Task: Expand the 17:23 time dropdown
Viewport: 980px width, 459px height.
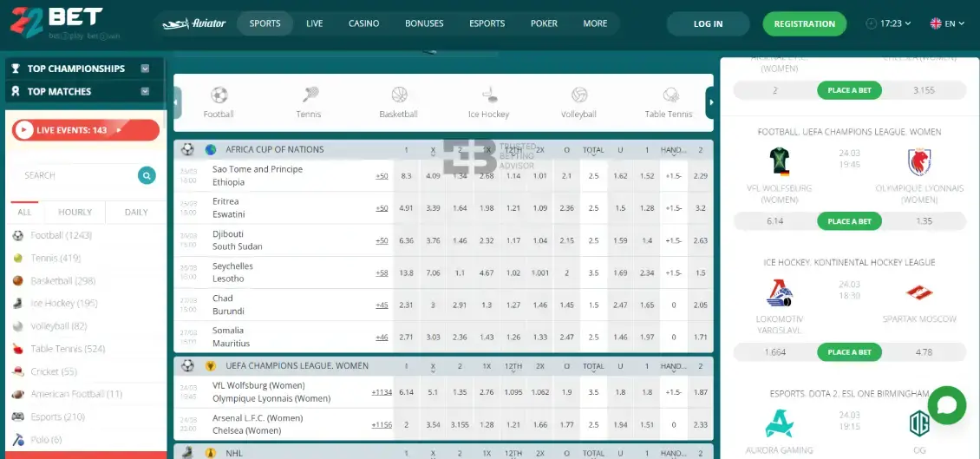Action: coord(889,23)
